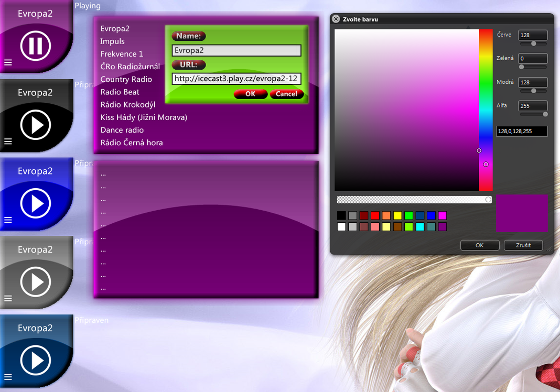560x392 pixels.
Task: Select Impuls in the station list
Action: click(x=112, y=41)
